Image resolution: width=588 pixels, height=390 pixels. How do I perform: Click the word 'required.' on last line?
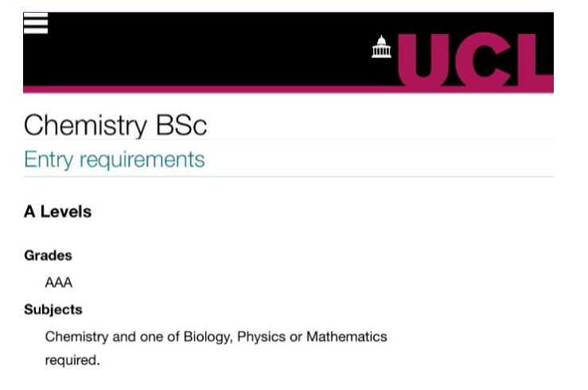tap(72, 361)
